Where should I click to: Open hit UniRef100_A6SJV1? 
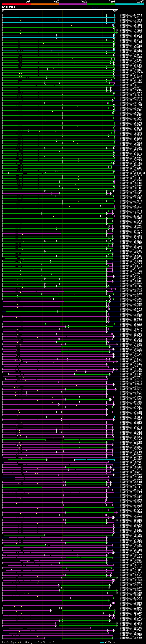point(131,361)
